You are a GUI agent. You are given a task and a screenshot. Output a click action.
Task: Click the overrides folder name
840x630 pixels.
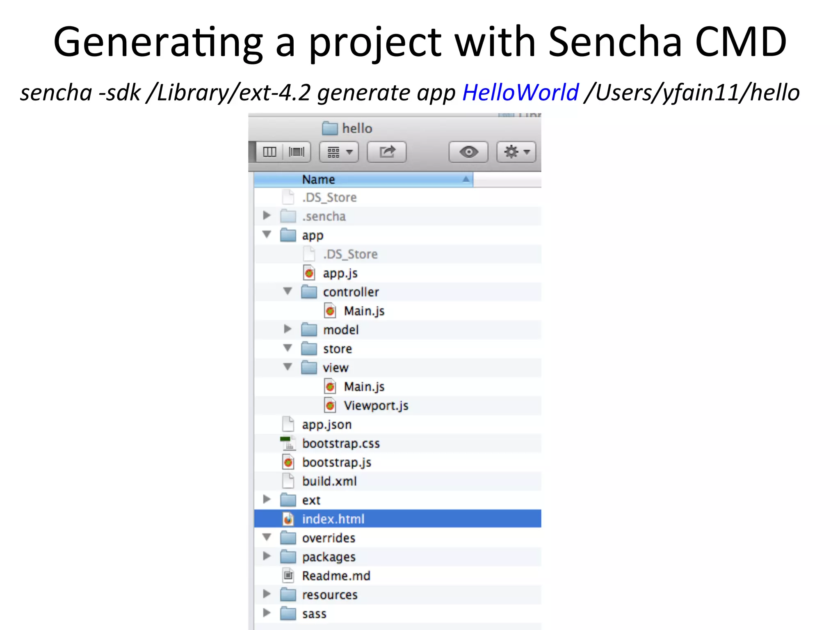click(x=329, y=538)
